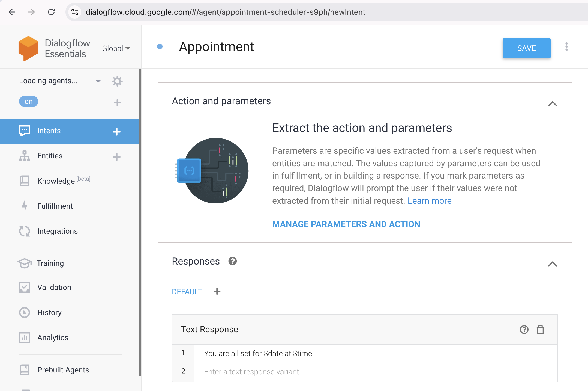Image resolution: width=588 pixels, height=391 pixels.
Task: Click the Intents icon in sidebar
Action: coord(25,131)
